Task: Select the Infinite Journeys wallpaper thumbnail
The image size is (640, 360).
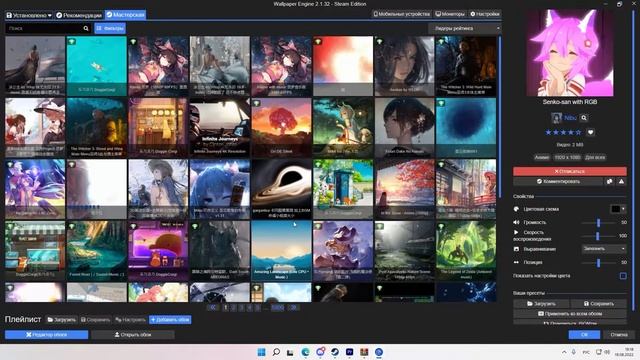Action: 220,127
